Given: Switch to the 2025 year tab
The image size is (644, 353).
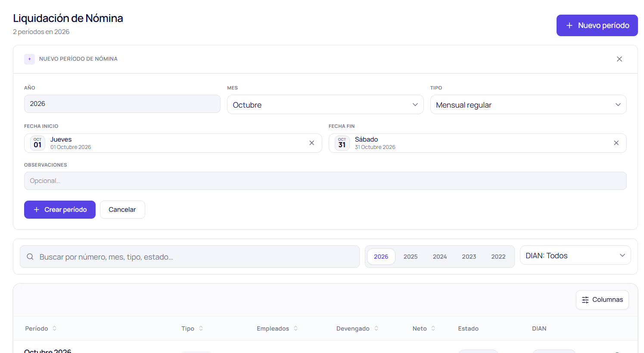Looking at the screenshot, I should pos(411,257).
